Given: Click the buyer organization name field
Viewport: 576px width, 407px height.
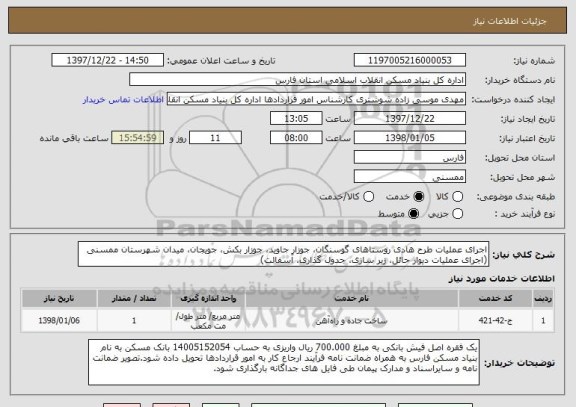Looking at the screenshot, I should 298,80.
